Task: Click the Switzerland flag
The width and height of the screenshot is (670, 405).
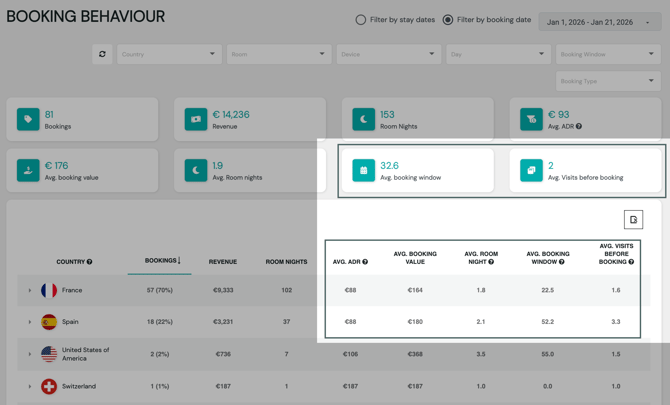Action: (x=49, y=386)
